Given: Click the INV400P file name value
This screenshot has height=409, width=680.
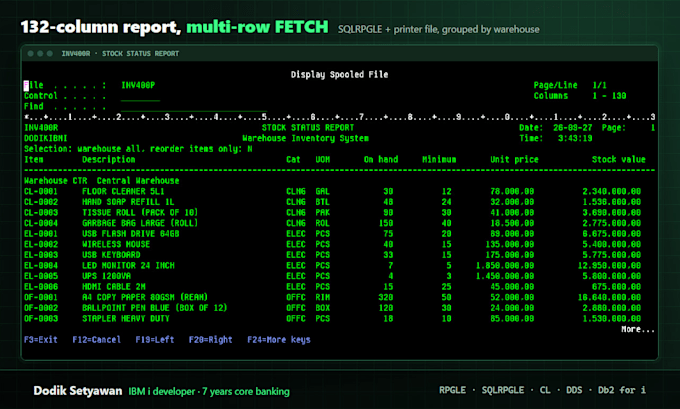Looking at the screenshot, I should pyautogui.click(x=138, y=85).
